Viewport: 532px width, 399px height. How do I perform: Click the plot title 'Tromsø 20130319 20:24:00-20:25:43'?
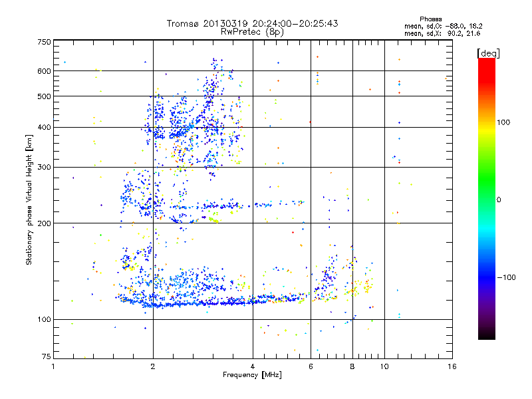click(x=252, y=23)
